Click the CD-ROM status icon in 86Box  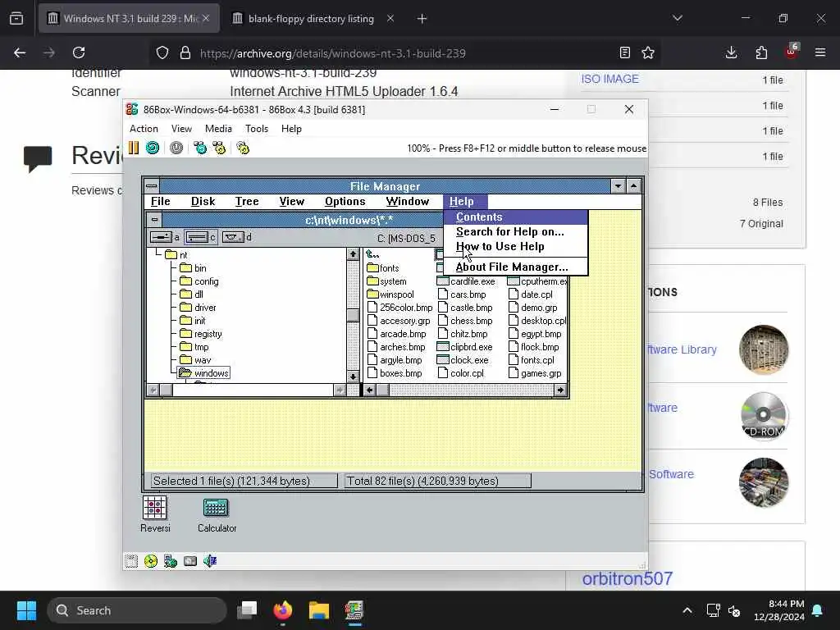pos(151,561)
